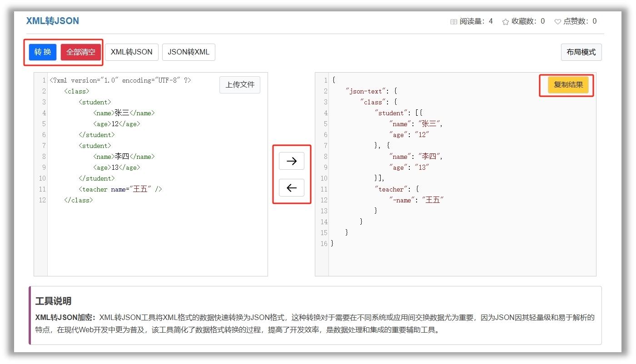Screen dimensions: 636x364
Task: Click the "age": "12" JSON line
Action: click(x=409, y=135)
